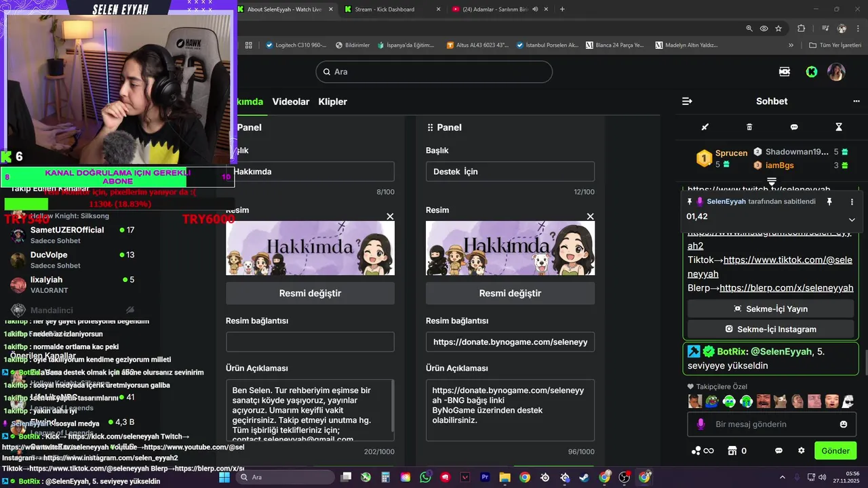868x488 pixels.
Task: Open the channel points bubbles icon
Action: click(703, 451)
